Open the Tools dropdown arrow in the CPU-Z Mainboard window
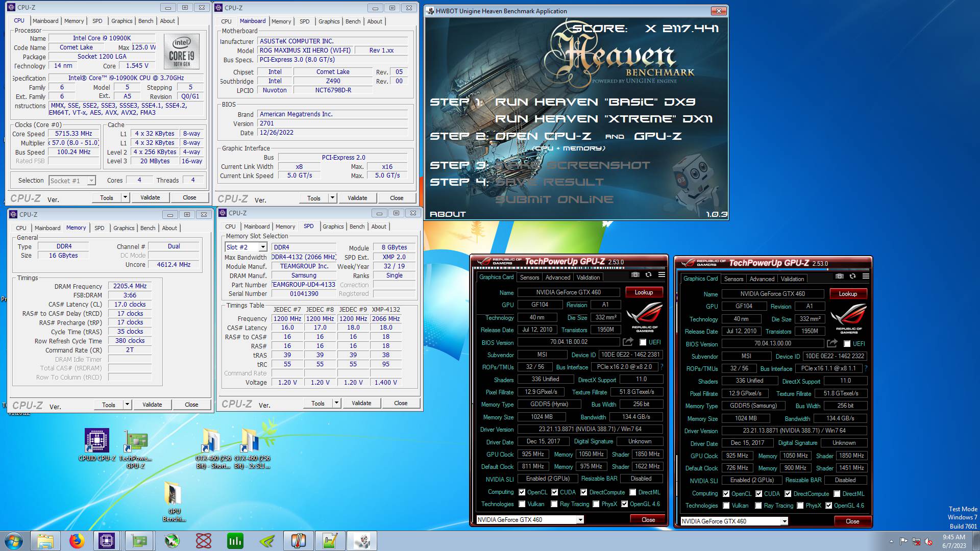The height and width of the screenshot is (551, 980). tap(332, 198)
